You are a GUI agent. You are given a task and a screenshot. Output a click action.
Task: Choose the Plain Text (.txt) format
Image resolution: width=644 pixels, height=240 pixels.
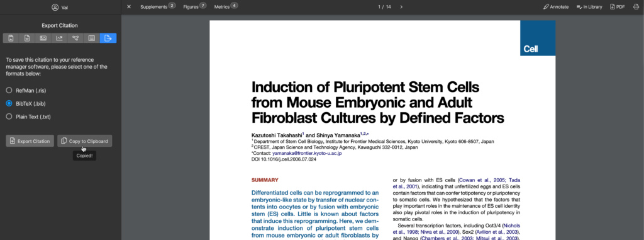point(28,117)
